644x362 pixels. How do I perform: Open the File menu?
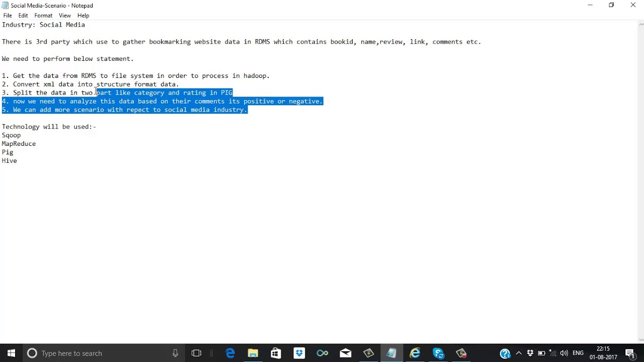(8, 16)
